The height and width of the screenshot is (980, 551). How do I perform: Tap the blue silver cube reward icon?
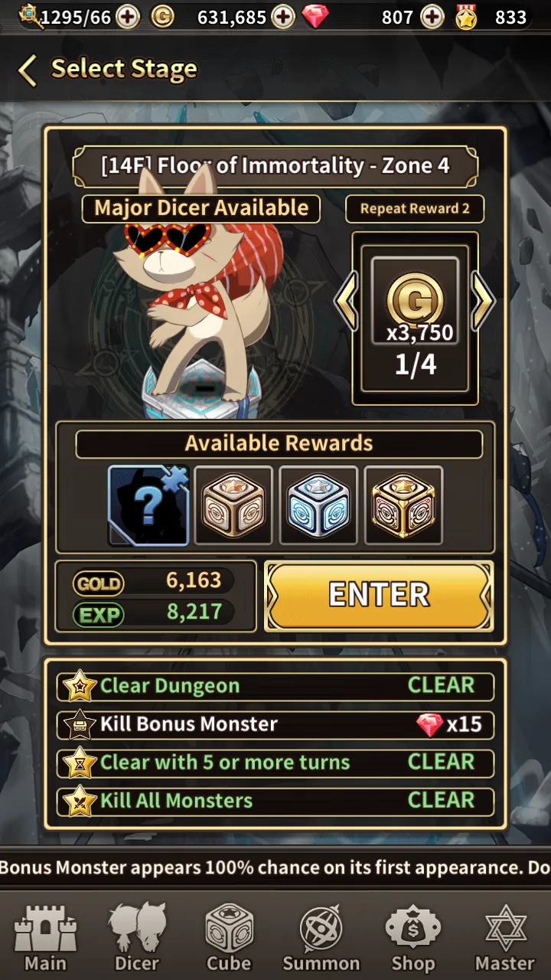tap(318, 505)
